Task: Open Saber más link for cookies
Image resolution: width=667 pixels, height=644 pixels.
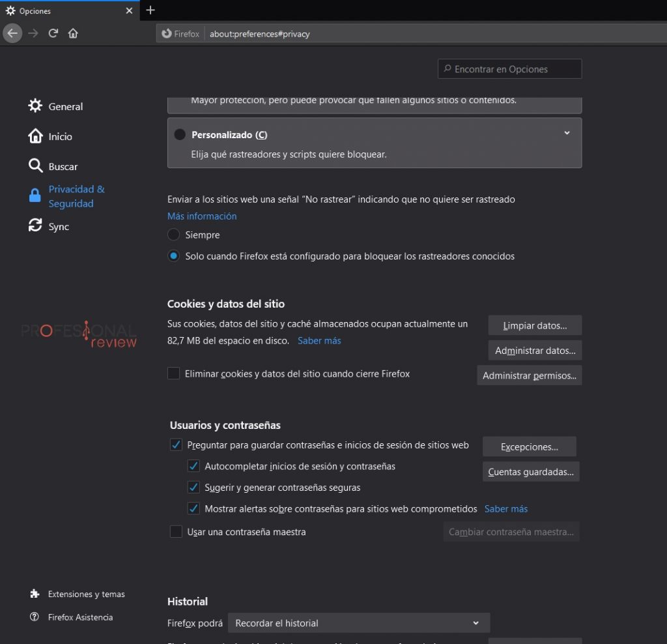Action: [x=319, y=340]
